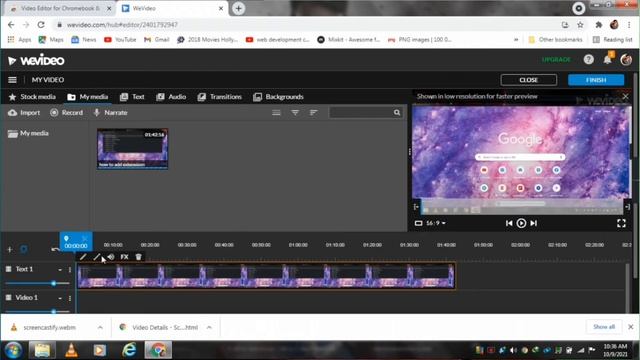Show hidden bookmarks with the chevron
Viewport: 640px width, 360px height.
click(516, 40)
